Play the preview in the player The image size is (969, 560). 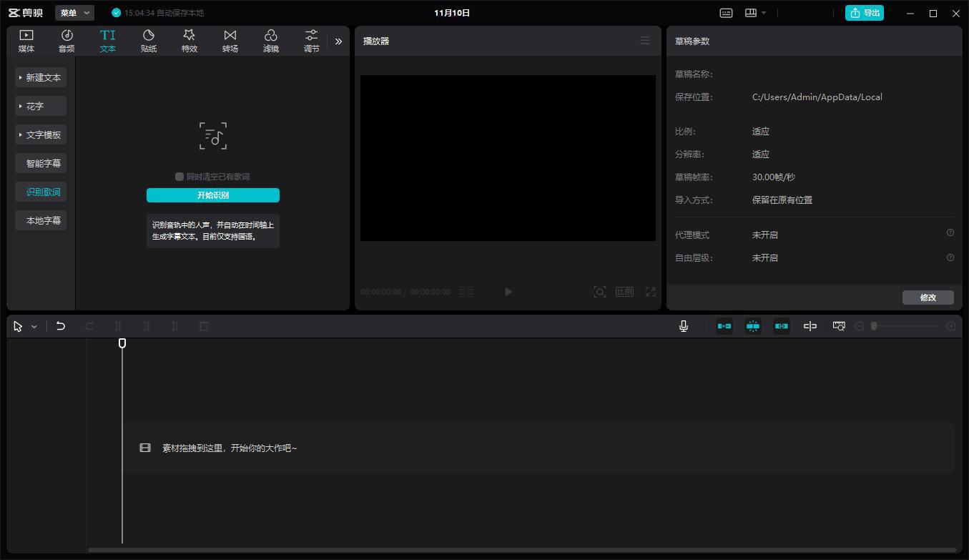(508, 292)
